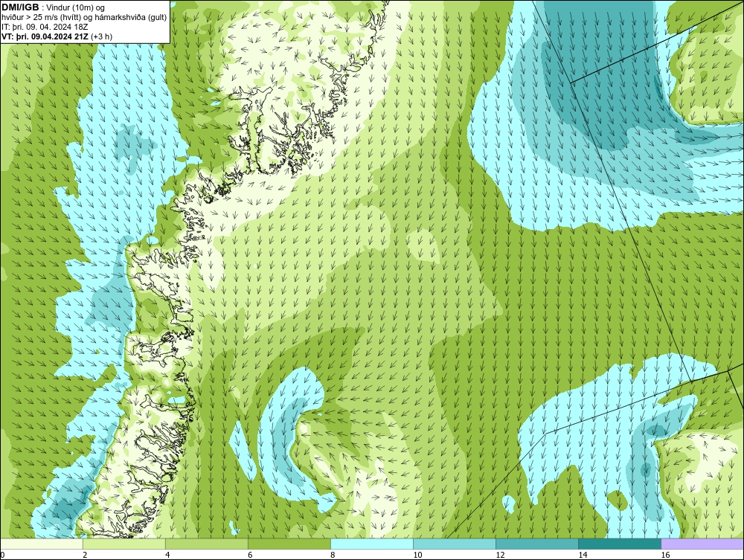Click the 'hviður > 25 m/s (hvítt)' line

pyautogui.click(x=84, y=18)
